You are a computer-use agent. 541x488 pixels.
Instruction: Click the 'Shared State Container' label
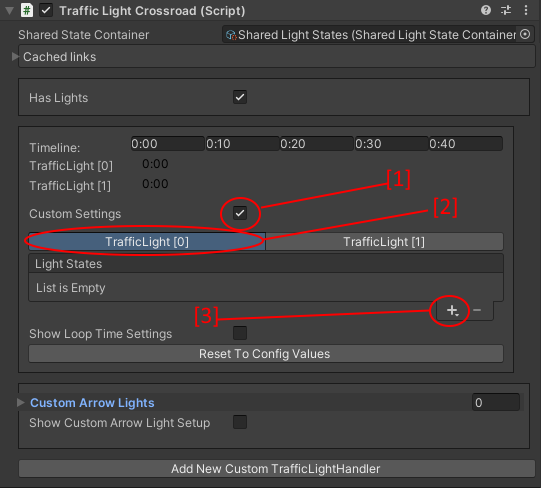(83, 35)
